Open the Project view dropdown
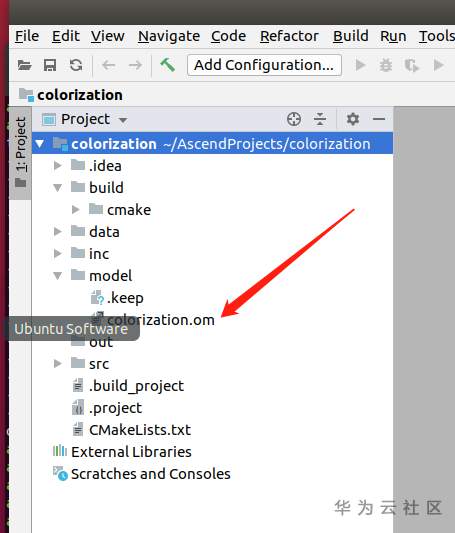Screen dimensions: 455x533 tap(85, 119)
